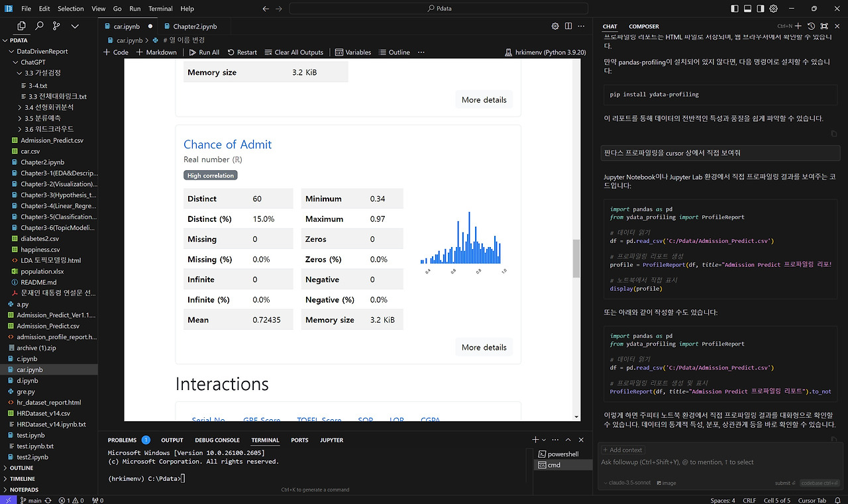The width and height of the screenshot is (848, 504).
Task: Collapse the 3.3 가설검정 folder
Action: [x=49, y=74]
